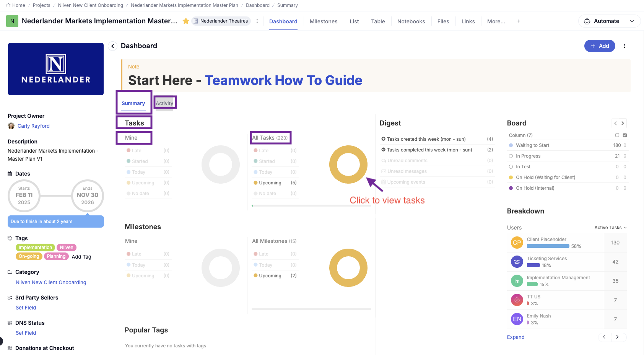The height and width of the screenshot is (355, 644).
Task: Open the Active Tasks dropdown in Breakdown
Action: tap(610, 228)
